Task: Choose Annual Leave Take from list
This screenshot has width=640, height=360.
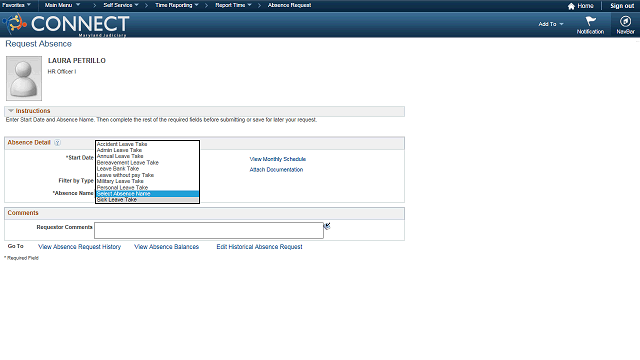Action: click(147, 156)
